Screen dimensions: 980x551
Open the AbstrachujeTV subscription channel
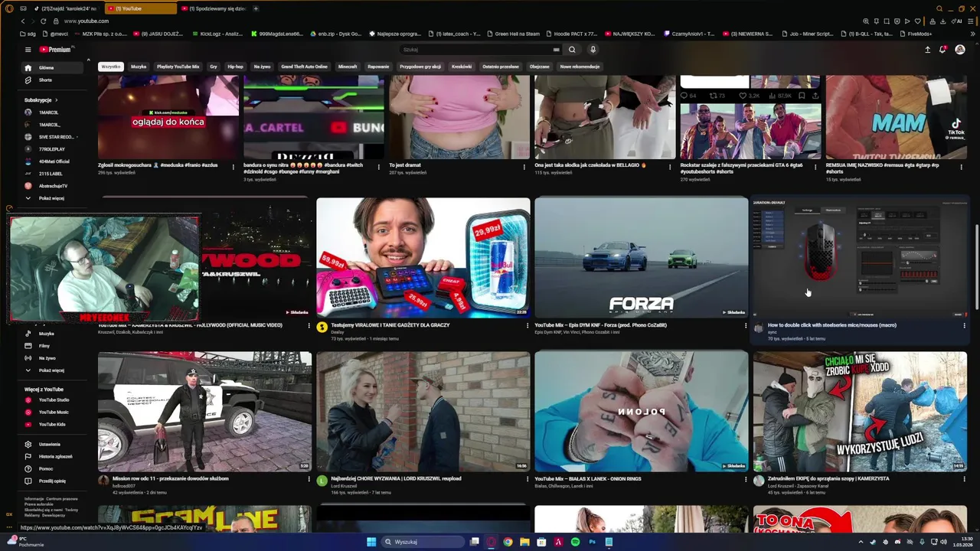(52, 186)
